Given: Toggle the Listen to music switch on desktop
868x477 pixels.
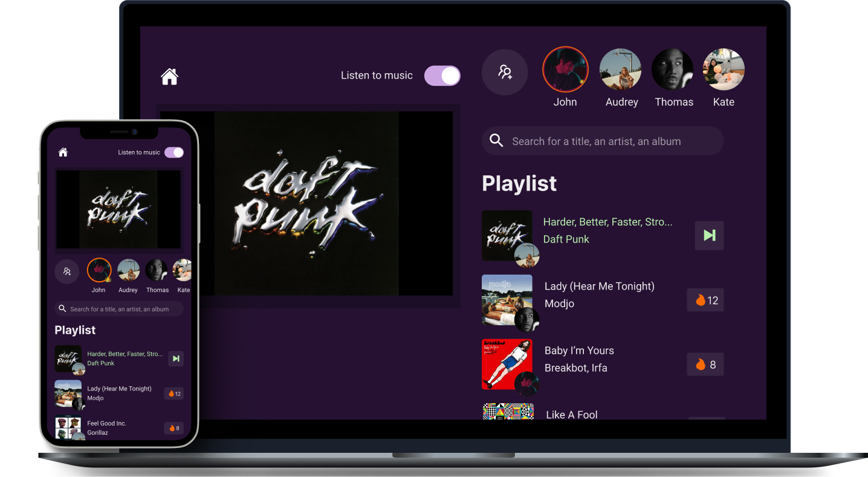Looking at the screenshot, I should (442, 75).
